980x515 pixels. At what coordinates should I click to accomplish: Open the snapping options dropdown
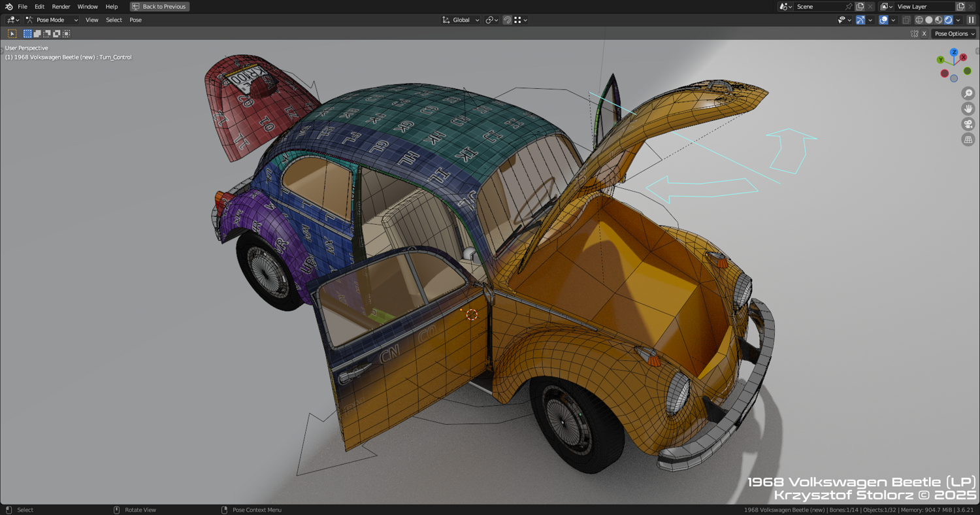(521, 20)
